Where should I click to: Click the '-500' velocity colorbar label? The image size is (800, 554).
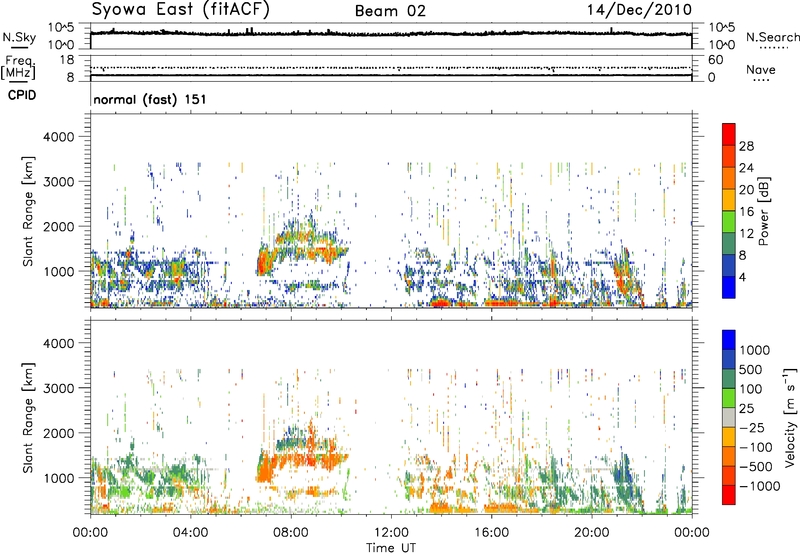[x=756, y=467]
